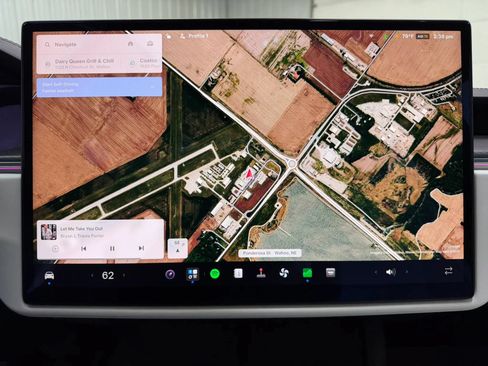The width and height of the screenshot is (488, 366).
Task: Decrease temperature with left arrow by 62
Action: 92,275
